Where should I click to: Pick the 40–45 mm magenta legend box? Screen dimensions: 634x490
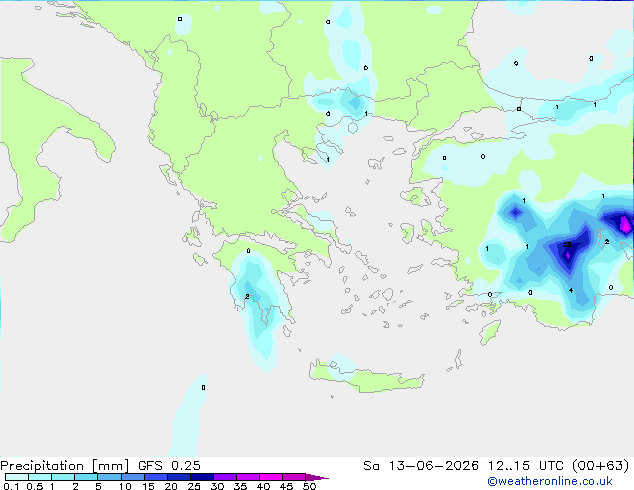[x=271, y=477]
